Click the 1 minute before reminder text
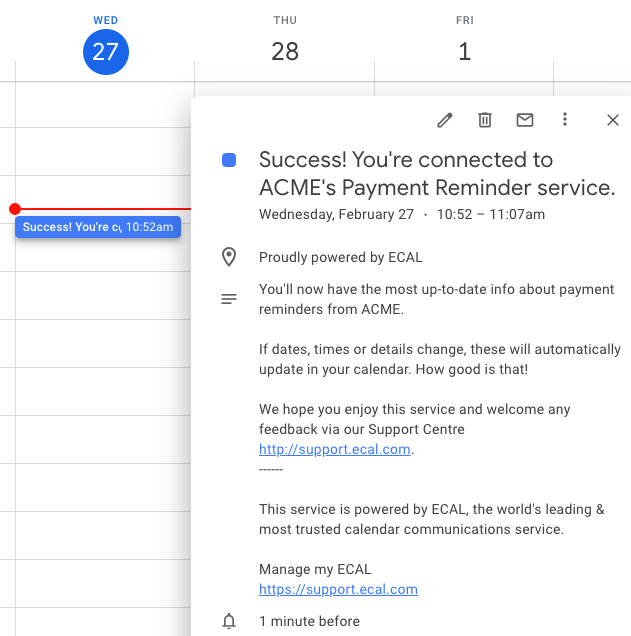Viewport: 631px width, 636px height. point(309,621)
